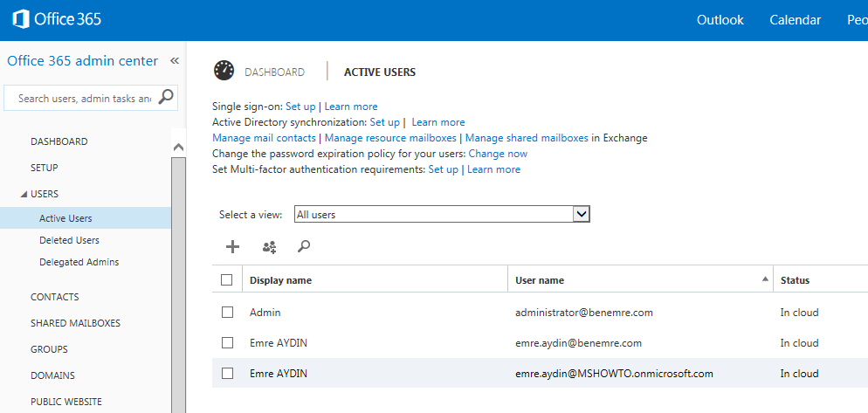Open DOMAINS in sidebar
868x413 pixels.
click(52, 375)
